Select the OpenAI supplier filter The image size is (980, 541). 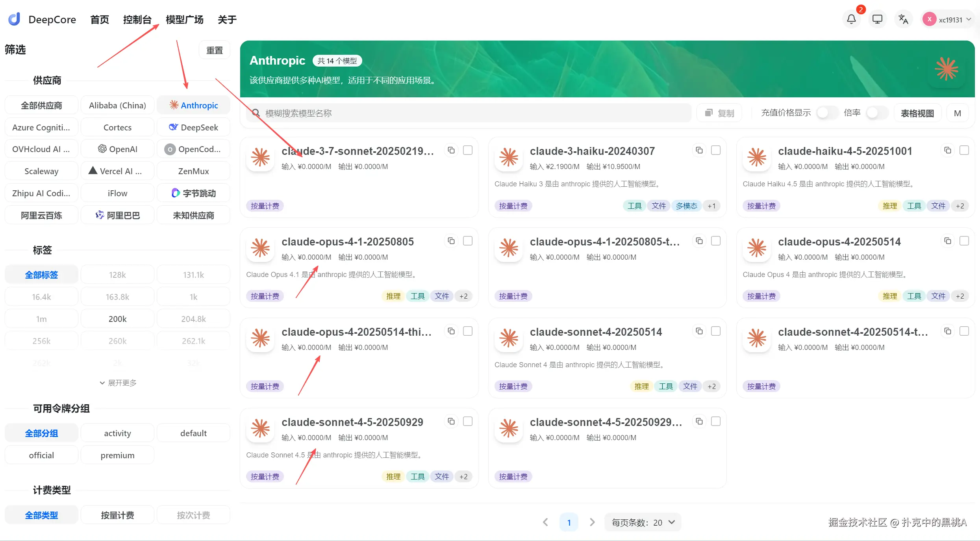(117, 149)
